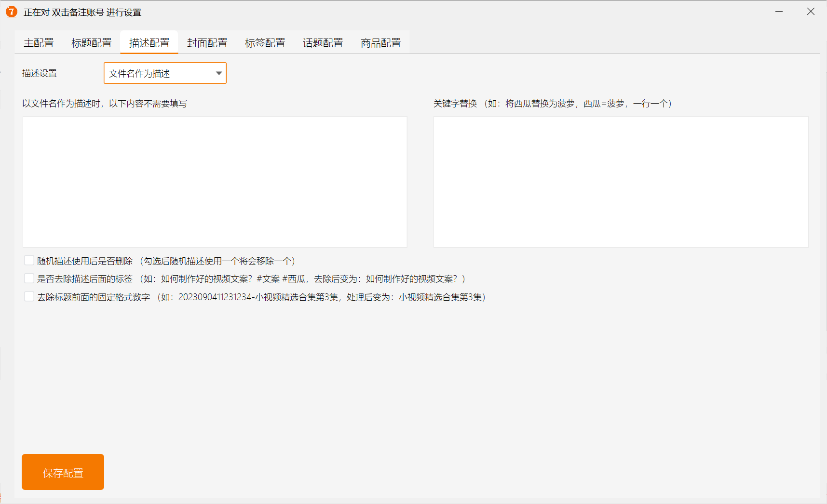Toggle 是否去除描述后面的标签 checkbox
The image size is (827, 504).
pyautogui.click(x=29, y=279)
